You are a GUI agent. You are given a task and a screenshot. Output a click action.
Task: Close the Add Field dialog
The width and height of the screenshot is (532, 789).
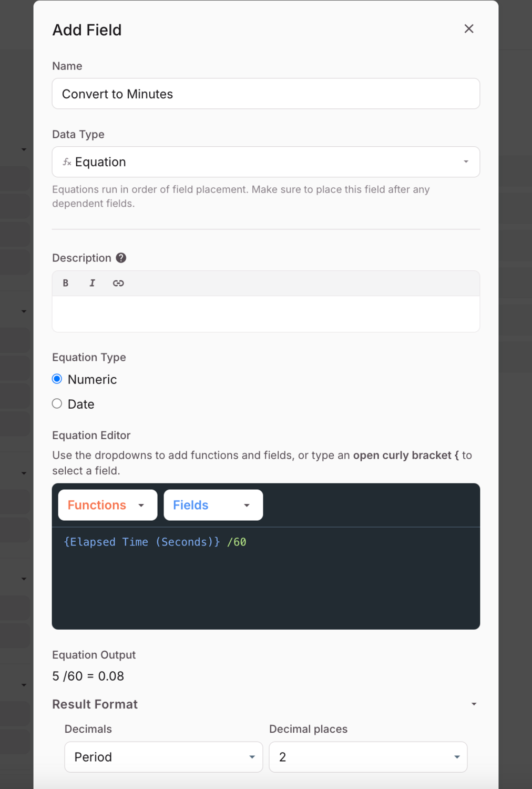pyautogui.click(x=469, y=29)
